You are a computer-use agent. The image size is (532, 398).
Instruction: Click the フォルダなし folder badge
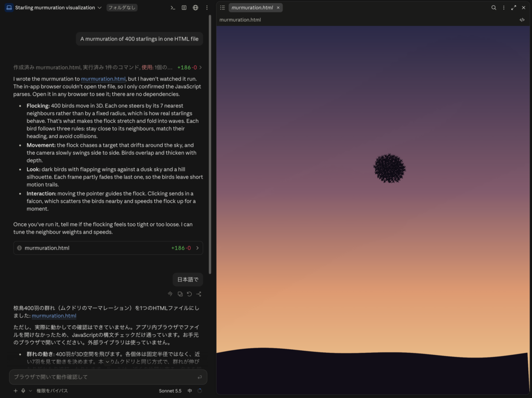point(122,7)
